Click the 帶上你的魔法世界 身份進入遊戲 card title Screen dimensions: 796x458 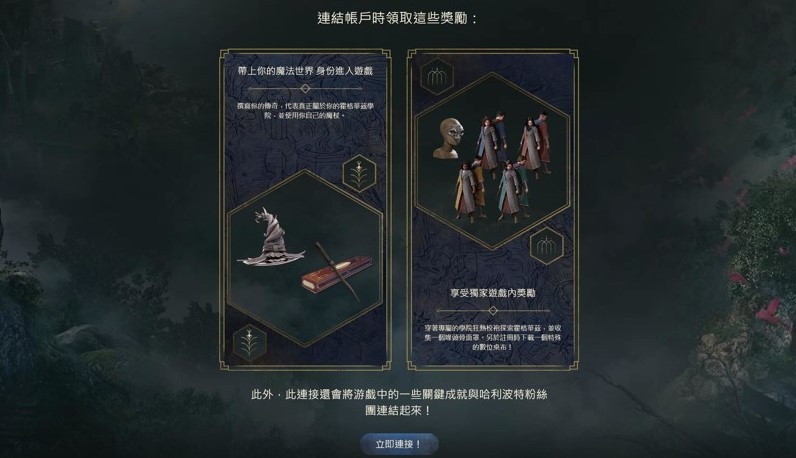tap(305, 71)
